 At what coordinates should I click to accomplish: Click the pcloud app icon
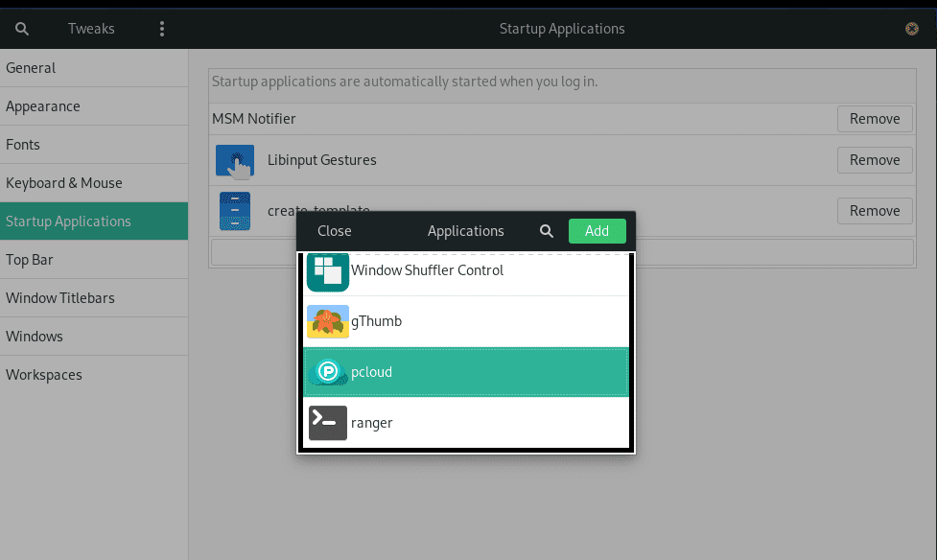[327, 371]
